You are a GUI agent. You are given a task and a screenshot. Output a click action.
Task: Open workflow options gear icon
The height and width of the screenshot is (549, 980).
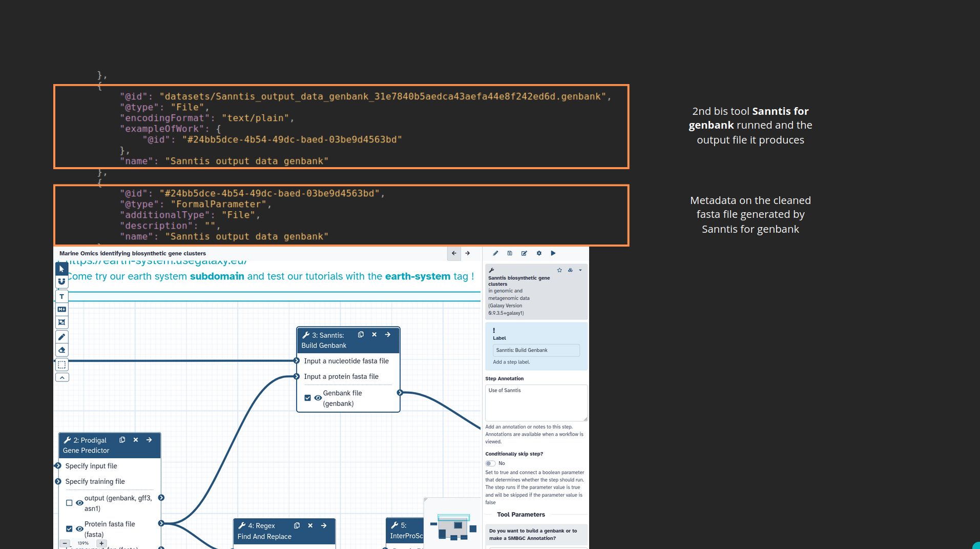click(x=539, y=253)
